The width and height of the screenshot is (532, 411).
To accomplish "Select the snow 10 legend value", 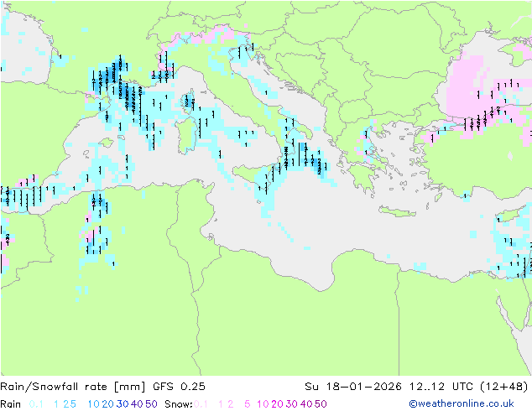I will coord(263,404).
